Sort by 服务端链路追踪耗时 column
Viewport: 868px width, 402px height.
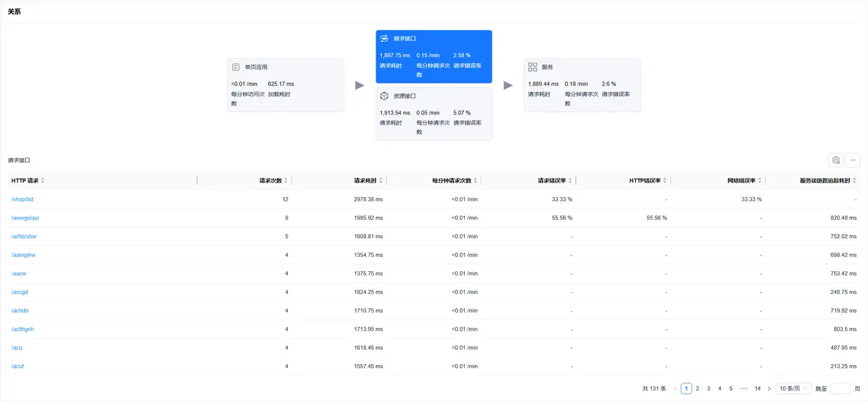click(854, 180)
